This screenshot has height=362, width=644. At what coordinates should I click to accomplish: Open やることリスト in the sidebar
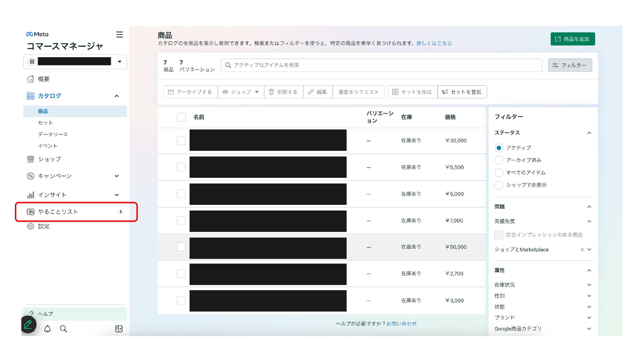pyautogui.click(x=75, y=212)
